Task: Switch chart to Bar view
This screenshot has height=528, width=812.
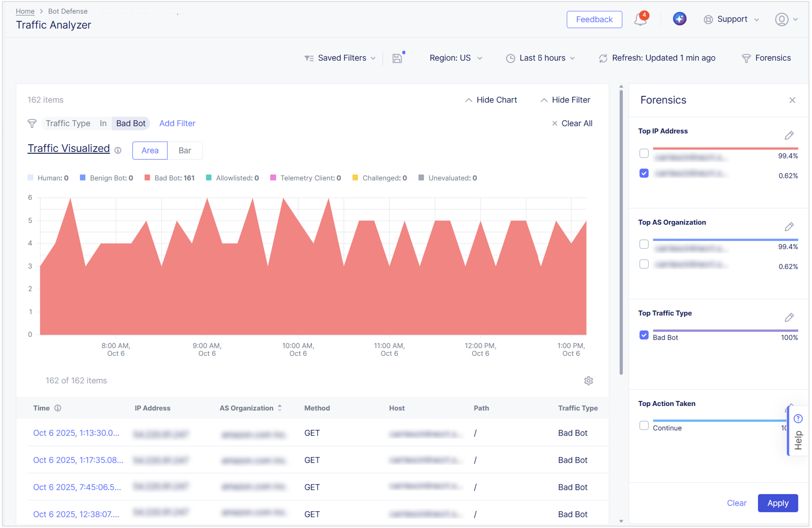Action: point(185,151)
